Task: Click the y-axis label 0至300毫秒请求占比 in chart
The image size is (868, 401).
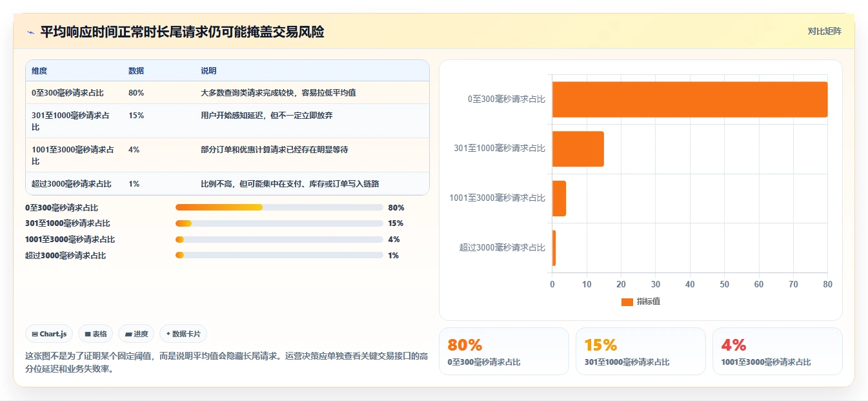Action: [x=507, y=99]
